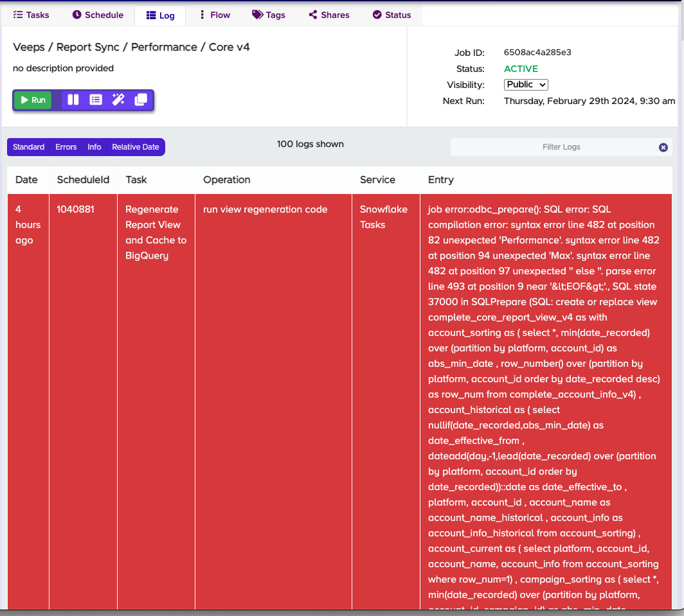Switch to the Tasks tab

click(x=31, y=15)
